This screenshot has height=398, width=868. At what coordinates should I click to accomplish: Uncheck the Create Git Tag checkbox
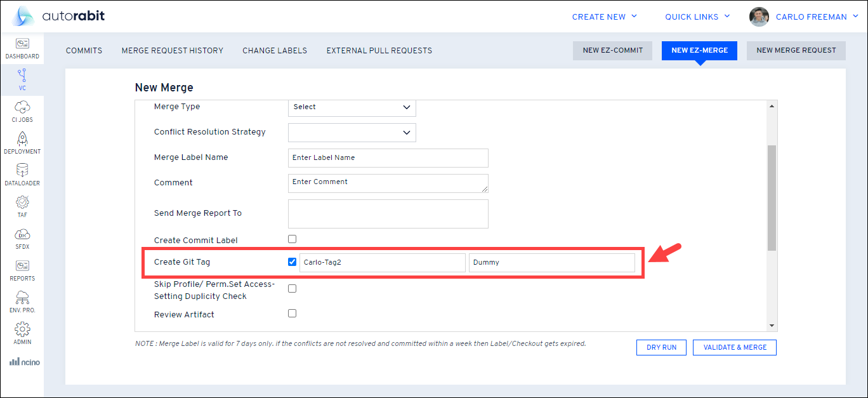click(x=293, y=262)
